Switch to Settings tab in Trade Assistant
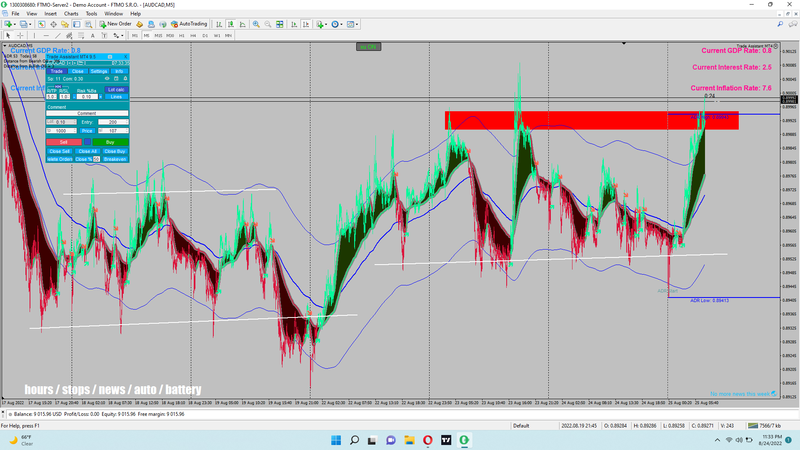 (x=99, y=71)
